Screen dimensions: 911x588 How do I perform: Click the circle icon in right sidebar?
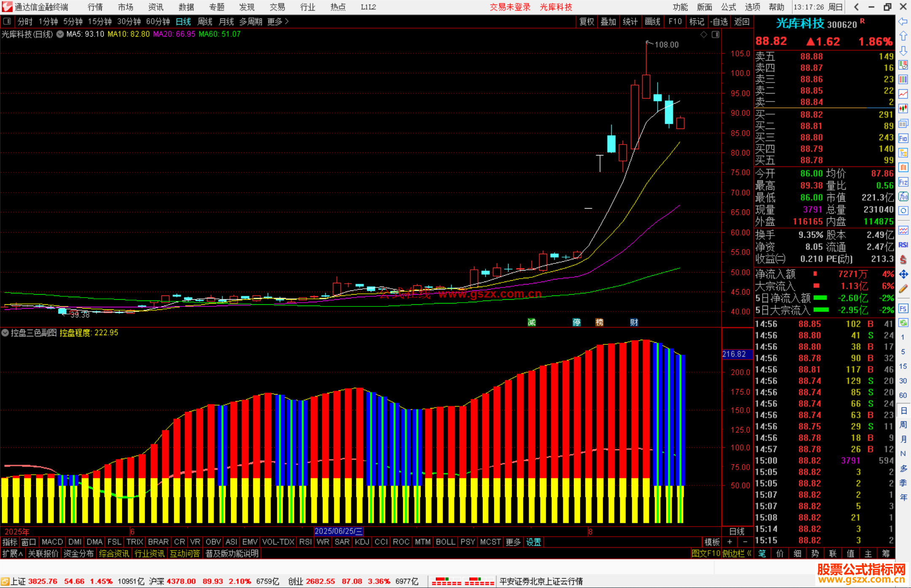pyautogui.click(x=903, y=211)
